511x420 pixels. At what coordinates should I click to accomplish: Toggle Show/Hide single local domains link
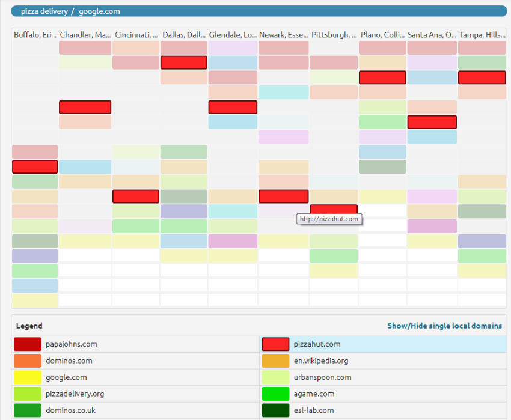coord(444,326)
